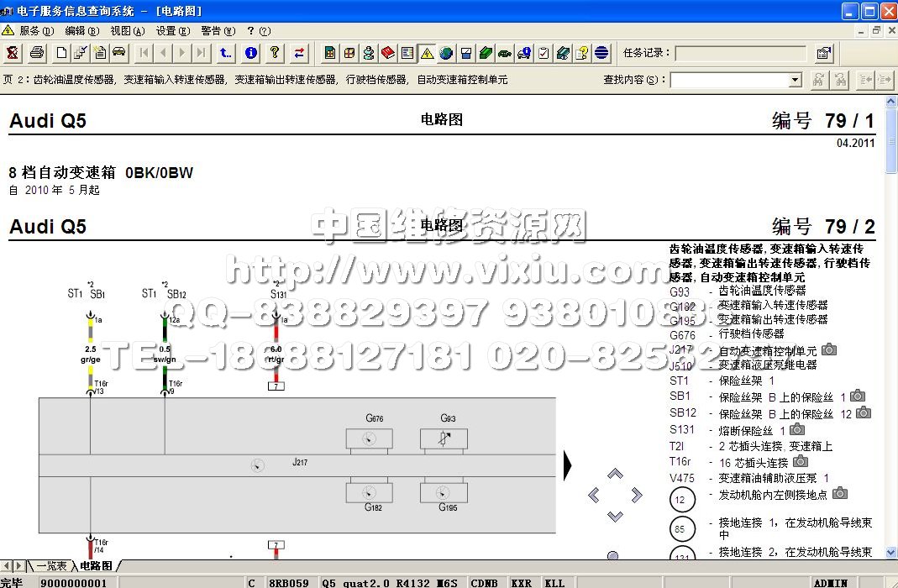Click the blue info circle toolbar icon
The image size is (898, 588).
[250, 53]
